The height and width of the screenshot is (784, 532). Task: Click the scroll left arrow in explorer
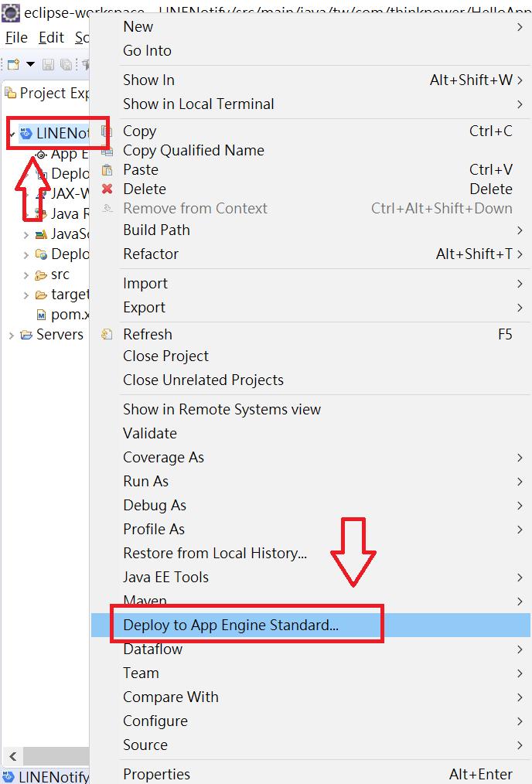coord(13,756)
